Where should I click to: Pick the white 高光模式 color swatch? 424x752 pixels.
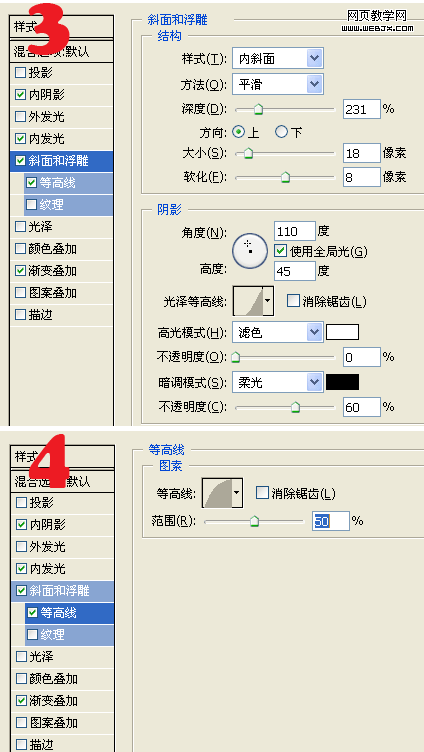342,332
